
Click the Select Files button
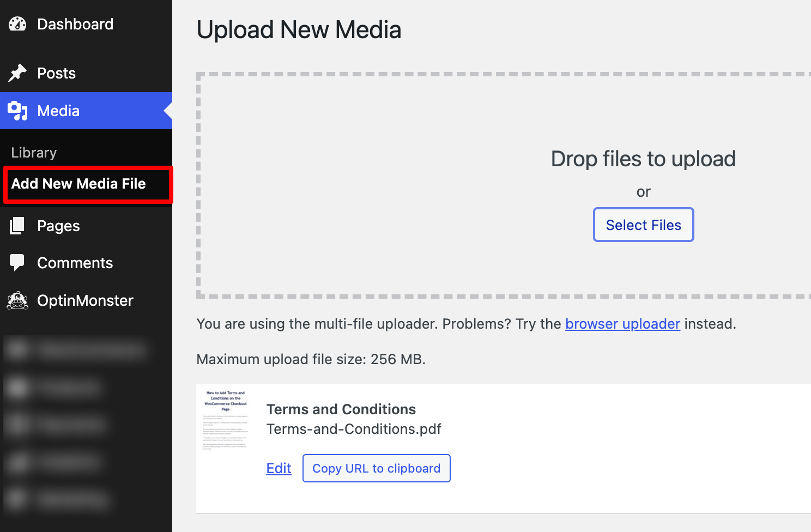point(644,225)
